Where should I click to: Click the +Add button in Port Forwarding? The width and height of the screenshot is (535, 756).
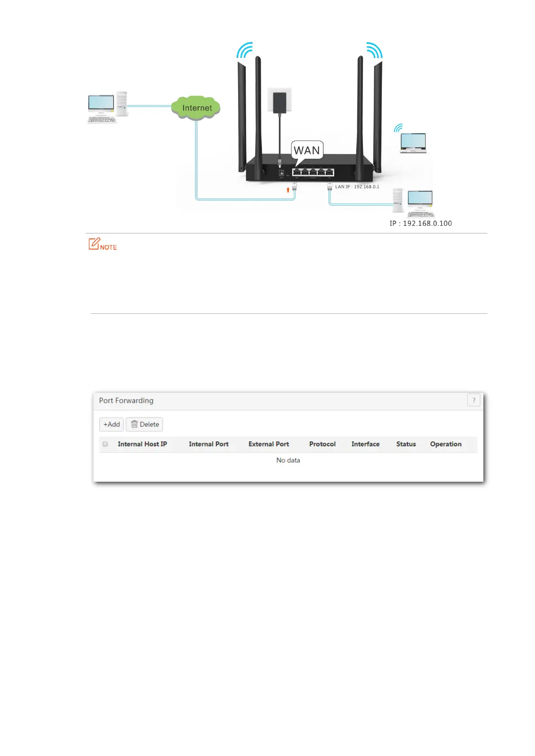pyautogui.click(x=111, y=424)
